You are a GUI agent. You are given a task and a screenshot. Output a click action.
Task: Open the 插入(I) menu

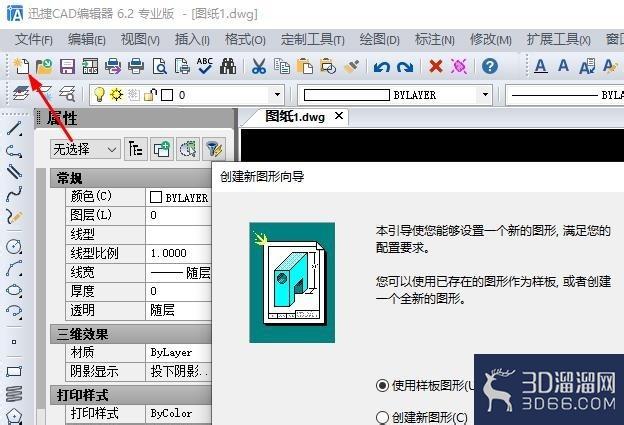click(192, 39)
